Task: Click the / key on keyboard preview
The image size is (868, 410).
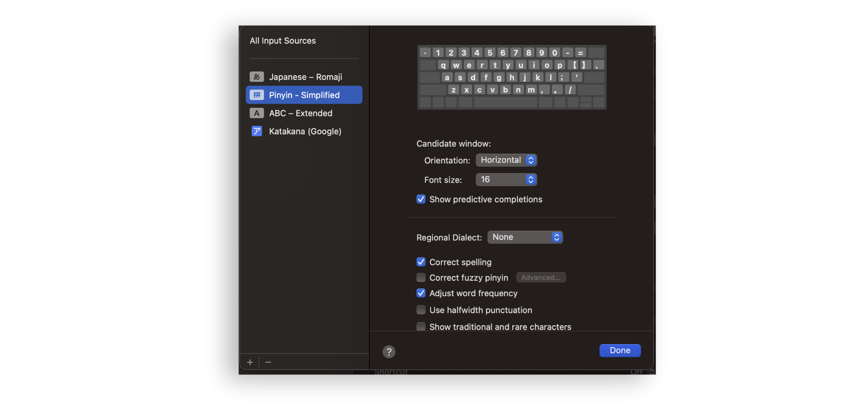Action: tap(570, 90)
